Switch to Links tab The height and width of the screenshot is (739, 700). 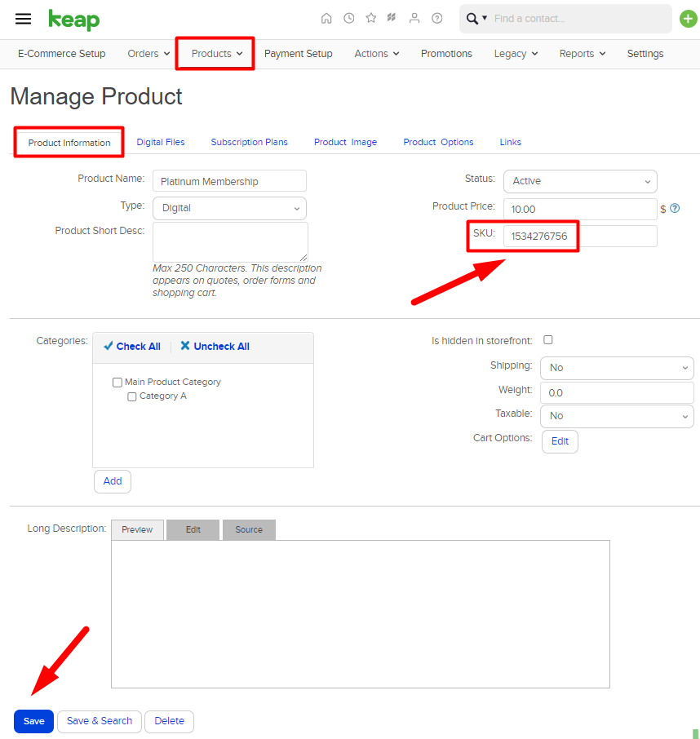tap(511, 142)
